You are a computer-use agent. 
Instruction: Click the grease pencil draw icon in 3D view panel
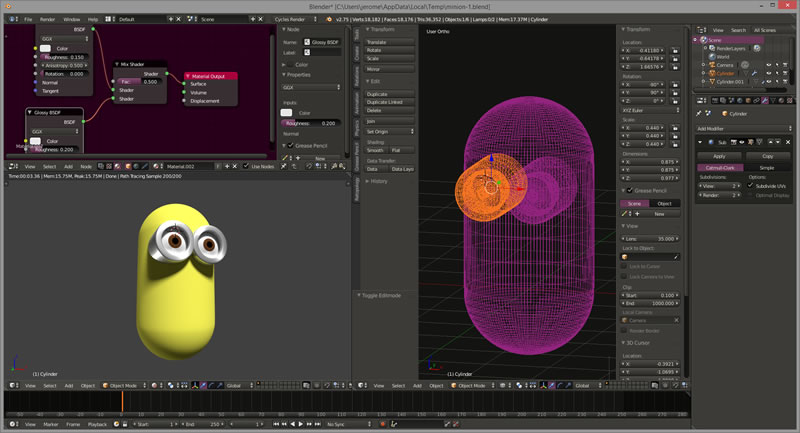624,214
